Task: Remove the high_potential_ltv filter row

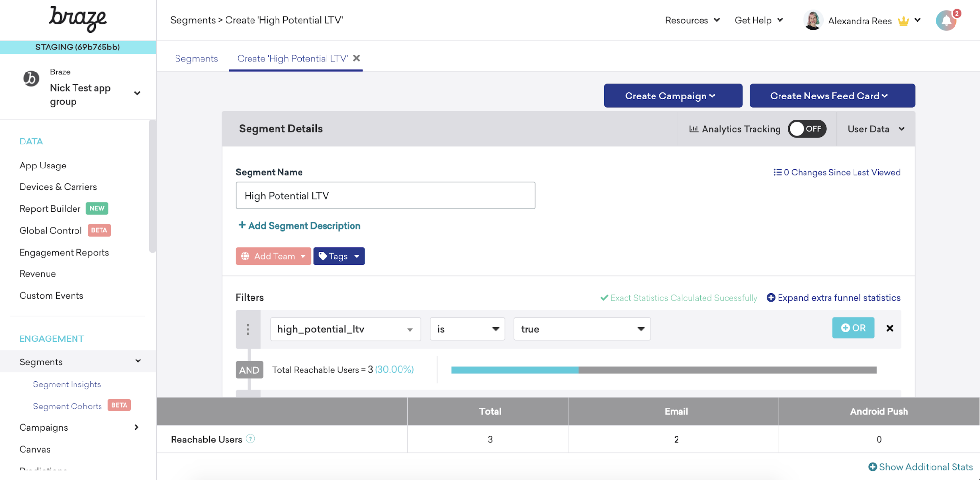Action: 890,328
